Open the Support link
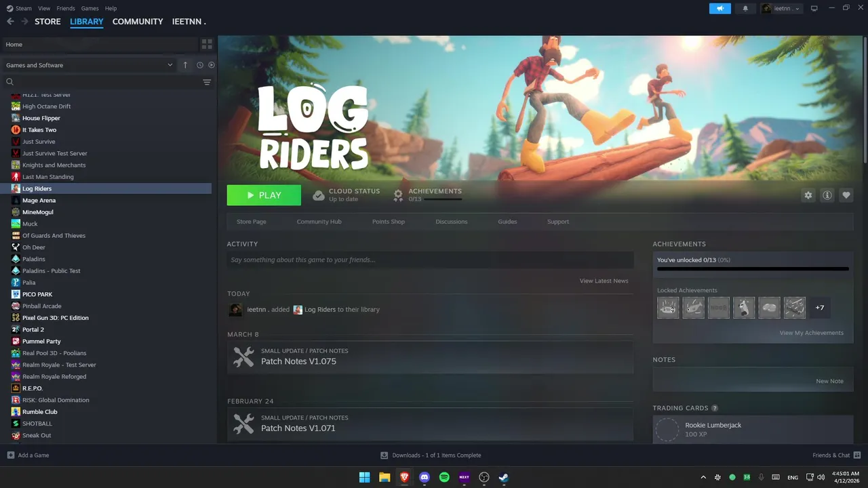This screenshot has height=488, width=868. click(x=558, y=222)
